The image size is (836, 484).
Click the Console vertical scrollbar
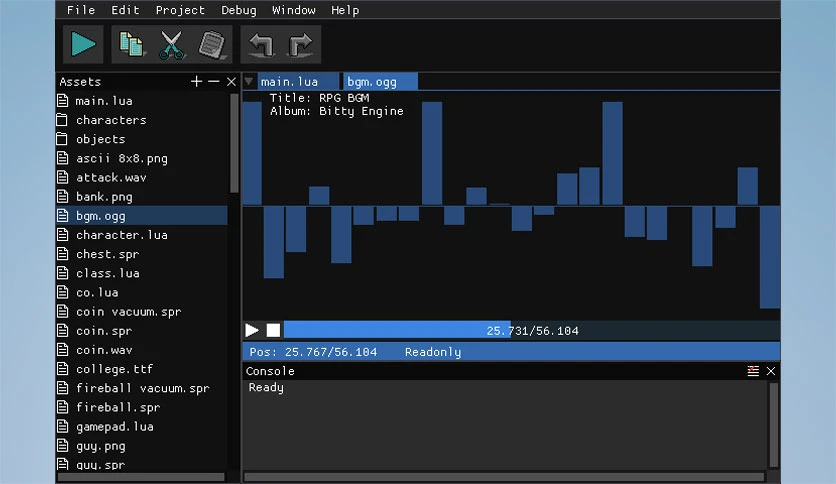tap(773, 425)
